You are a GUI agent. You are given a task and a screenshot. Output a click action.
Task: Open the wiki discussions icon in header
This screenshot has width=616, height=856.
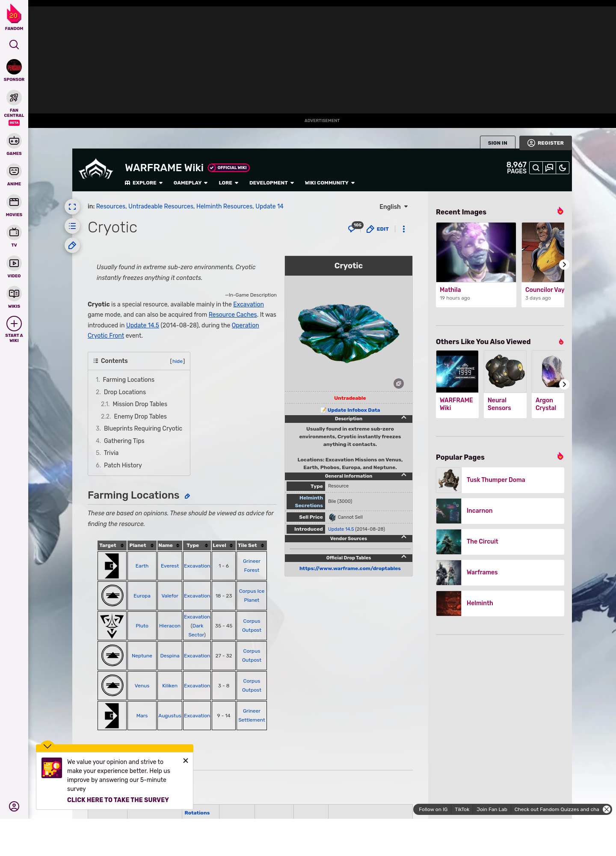pos(549,168)
